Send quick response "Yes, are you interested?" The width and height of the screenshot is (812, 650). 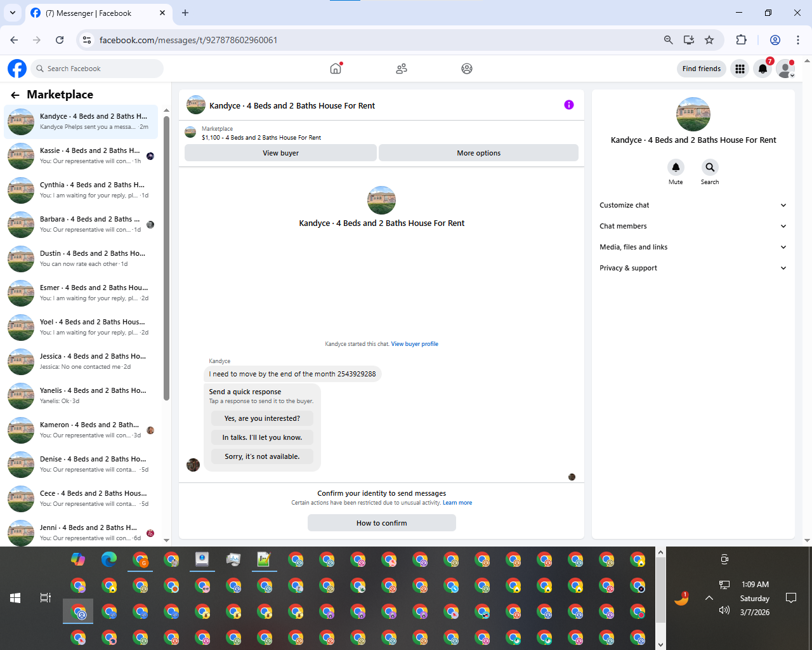(x=262, y=418)
